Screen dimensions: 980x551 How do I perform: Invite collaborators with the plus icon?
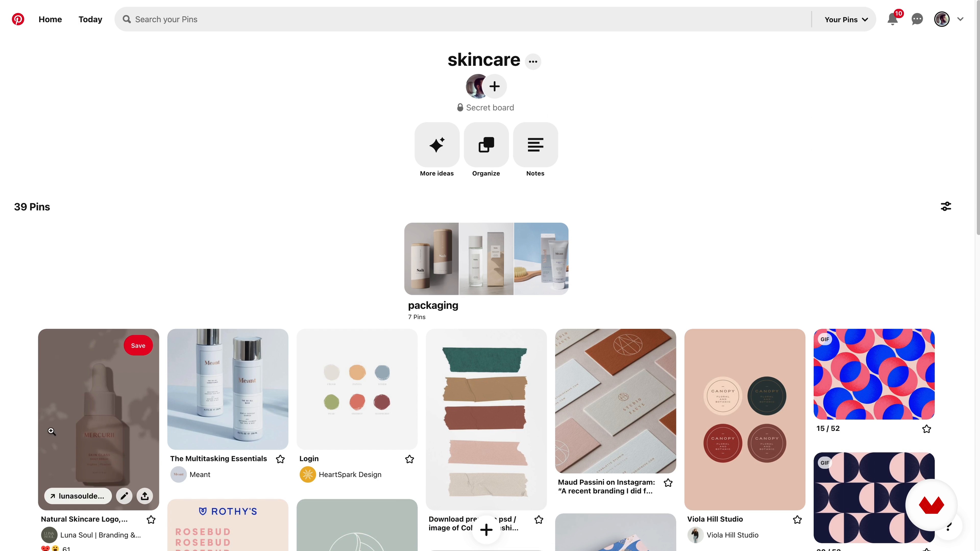pyautogui.click(x=495, y=86)
